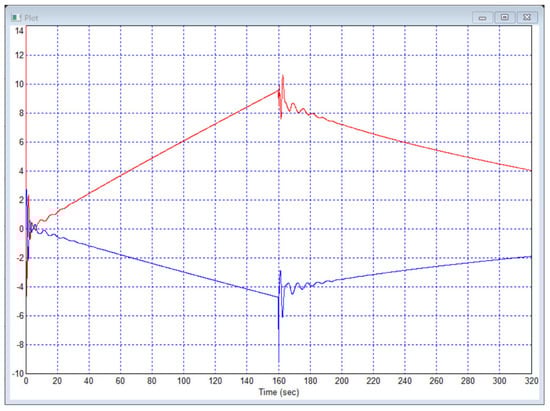Click the blue curve where it crosses 100 seconds
This screenshot has width=550, height=411.
click(184, 272)
